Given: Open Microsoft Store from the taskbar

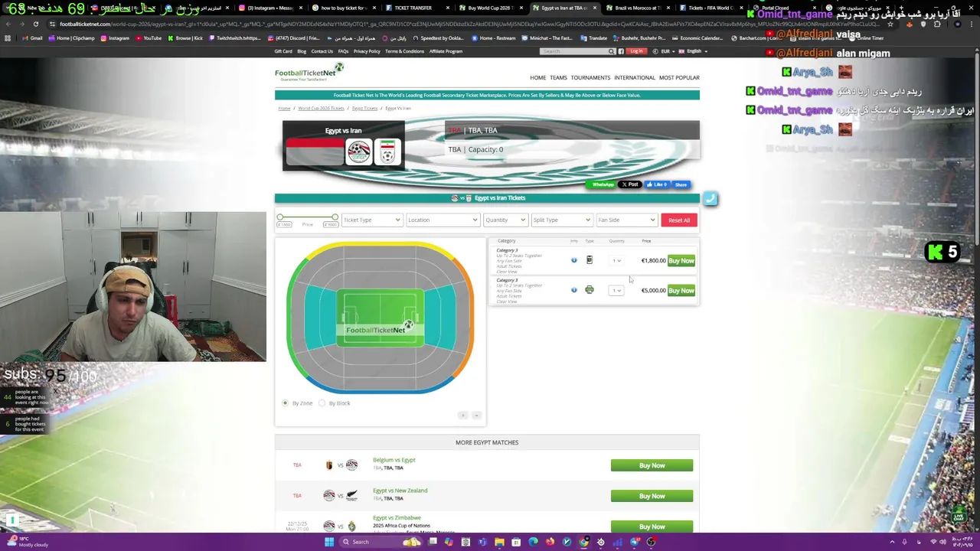Looking at the screenshot, I should [x=516, y=542].
